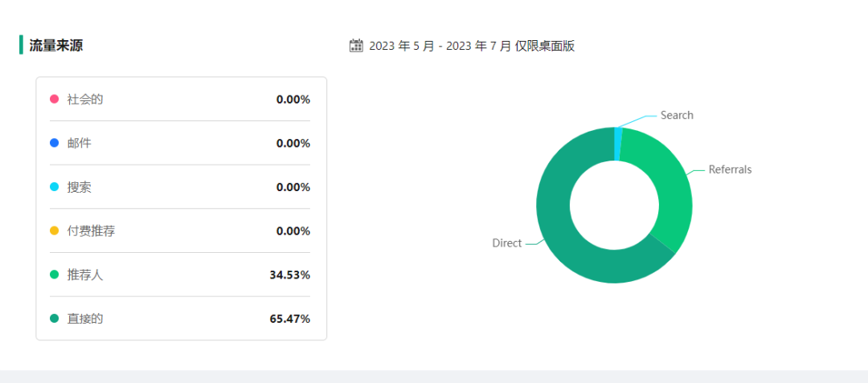The height and width of the screenshot is (383, 868).
Task: Select the 推荐人 legend label
Action: (x=85, y=275)
